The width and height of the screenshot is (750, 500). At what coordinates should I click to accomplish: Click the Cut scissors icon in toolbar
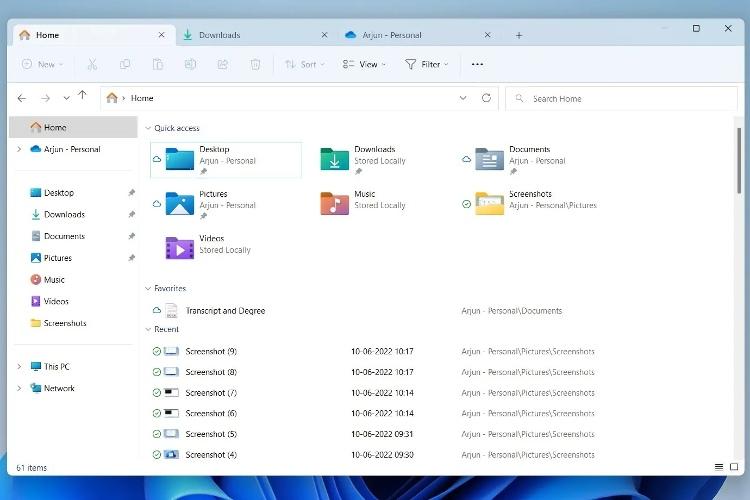tap(92, 64)
